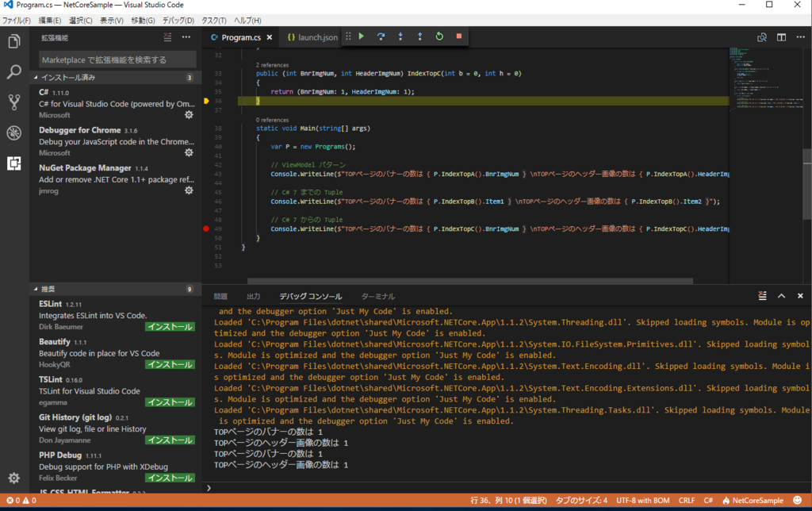The image size is (812, 511).
Task: Close the bottom panel
Action: 800,296
